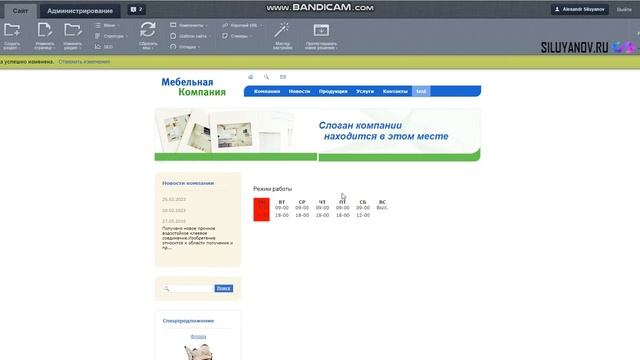Open the first news date link
This screenshot has width=640, height=360.
pos(174,199)
